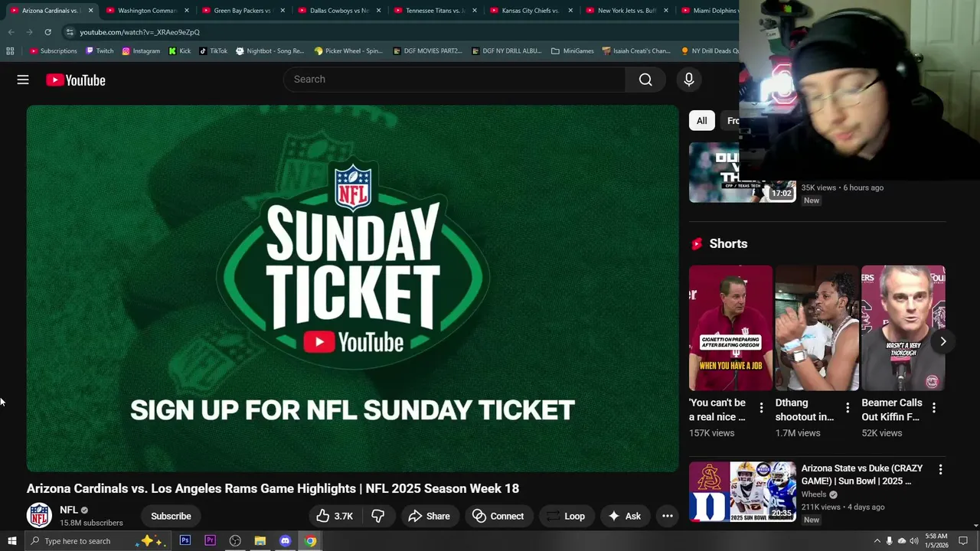Open site information icon beside URL
This screenshot has width=980, height=551.
(x=69, y=32)
